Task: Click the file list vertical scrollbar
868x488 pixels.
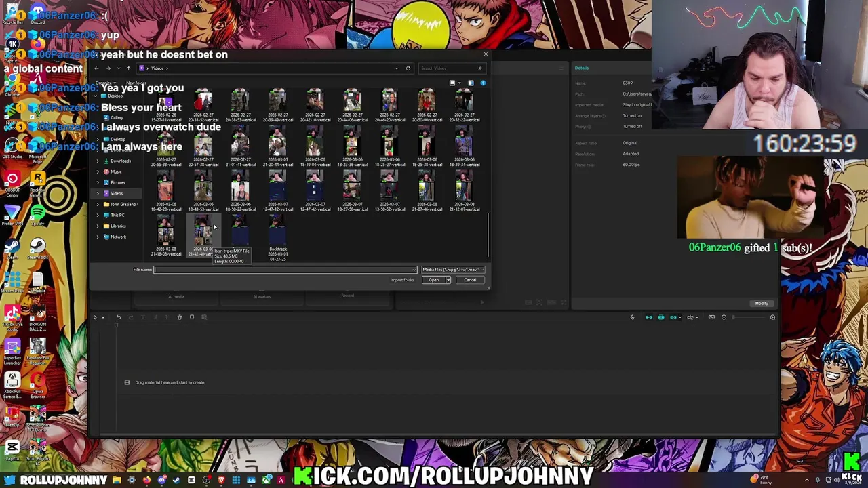Action: [488, 234]
